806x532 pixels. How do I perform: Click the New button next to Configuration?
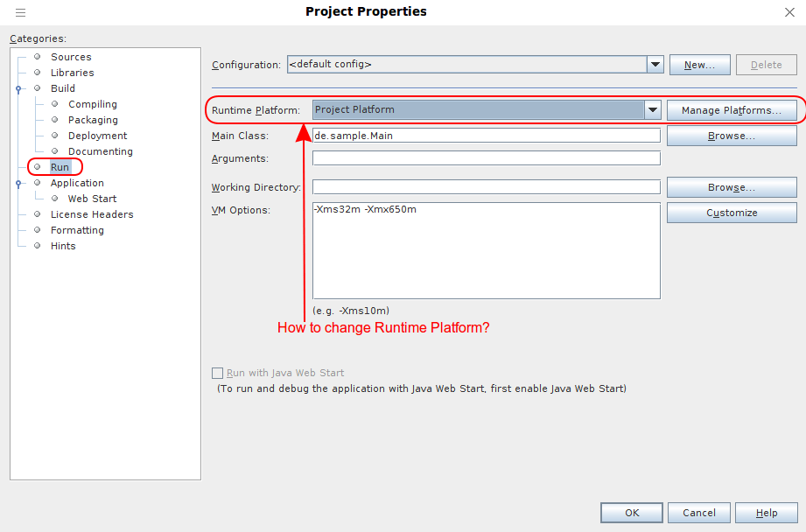(x=699, y=64)
